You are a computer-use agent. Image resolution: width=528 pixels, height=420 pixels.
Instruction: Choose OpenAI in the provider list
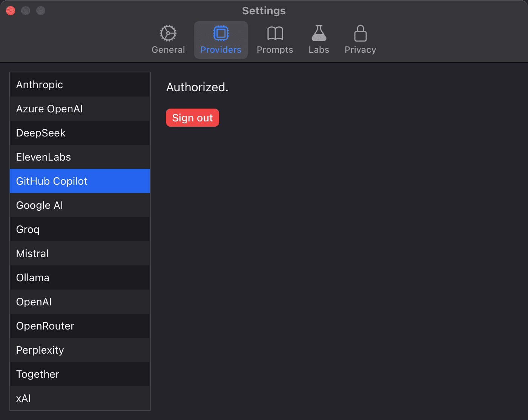point(80,302)
